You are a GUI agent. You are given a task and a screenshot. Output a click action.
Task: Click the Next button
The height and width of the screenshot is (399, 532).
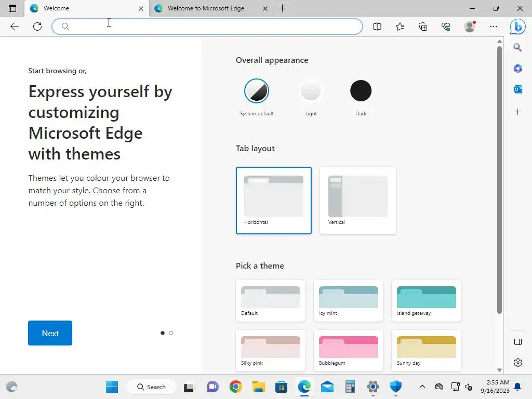click(50, 333)
